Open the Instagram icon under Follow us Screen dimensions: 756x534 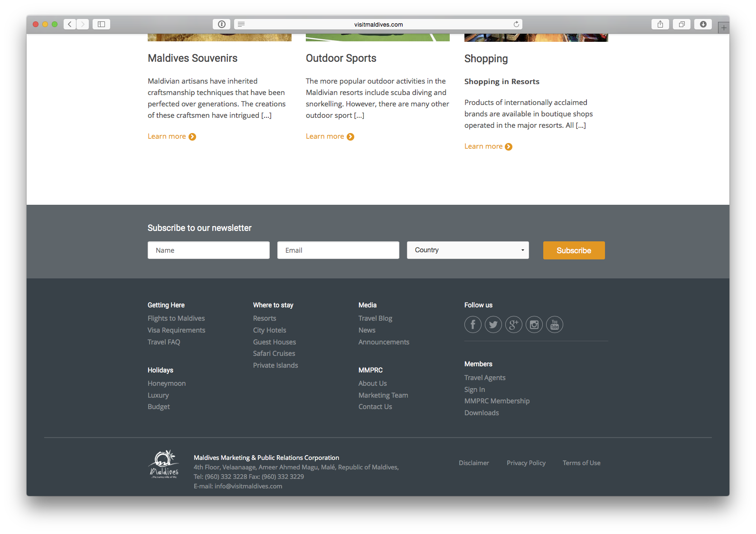click(x=534, y=324)
